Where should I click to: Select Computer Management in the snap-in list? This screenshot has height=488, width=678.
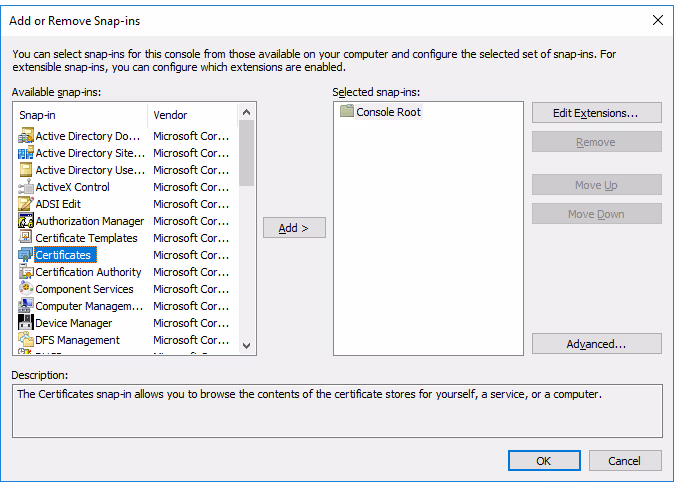[90, 306]
